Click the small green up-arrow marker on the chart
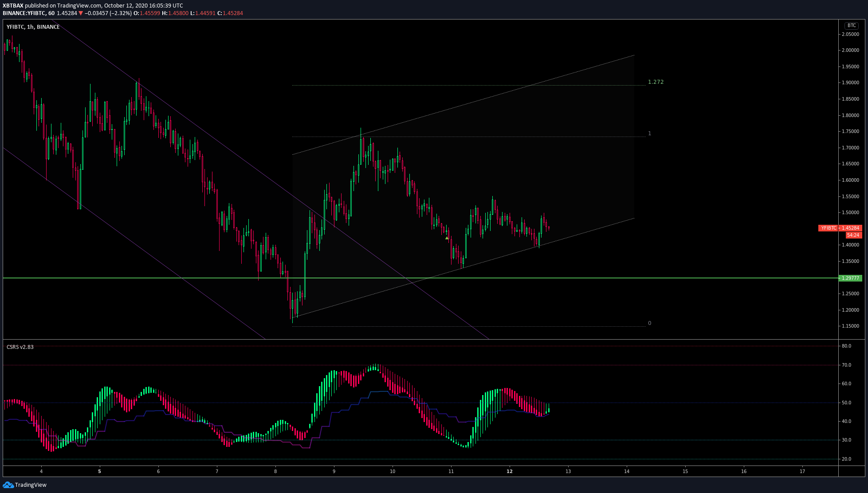Image resolution: width=868 pixels, height=493 pixels. coord(447,238)
